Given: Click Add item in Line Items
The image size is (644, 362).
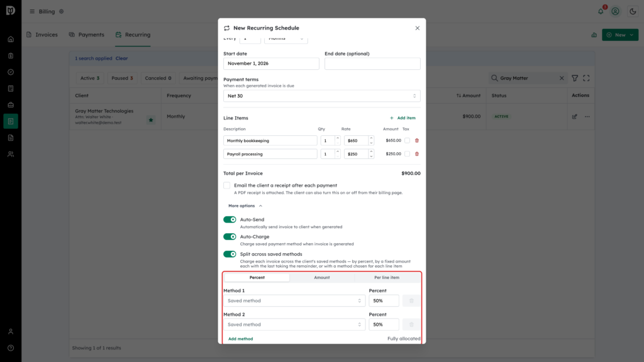Looking at the screenshot, I should tap(402, 118).
